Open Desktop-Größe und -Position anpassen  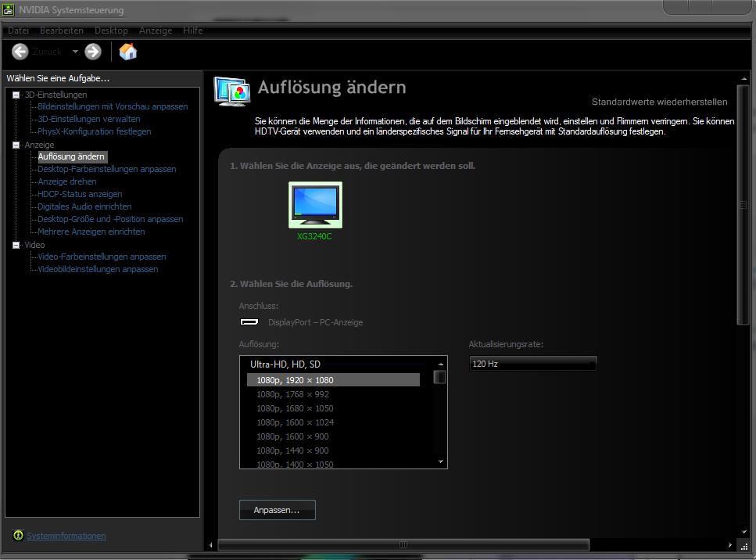(110, 220)
